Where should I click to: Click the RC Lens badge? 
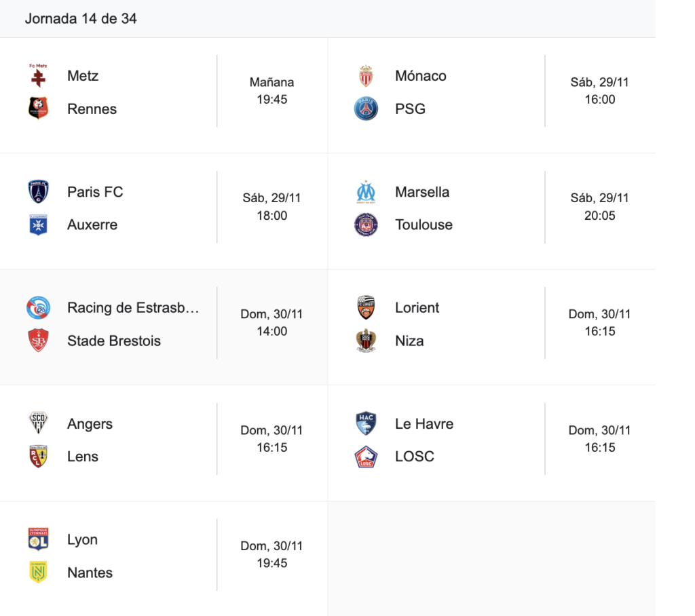coord(38,457)
